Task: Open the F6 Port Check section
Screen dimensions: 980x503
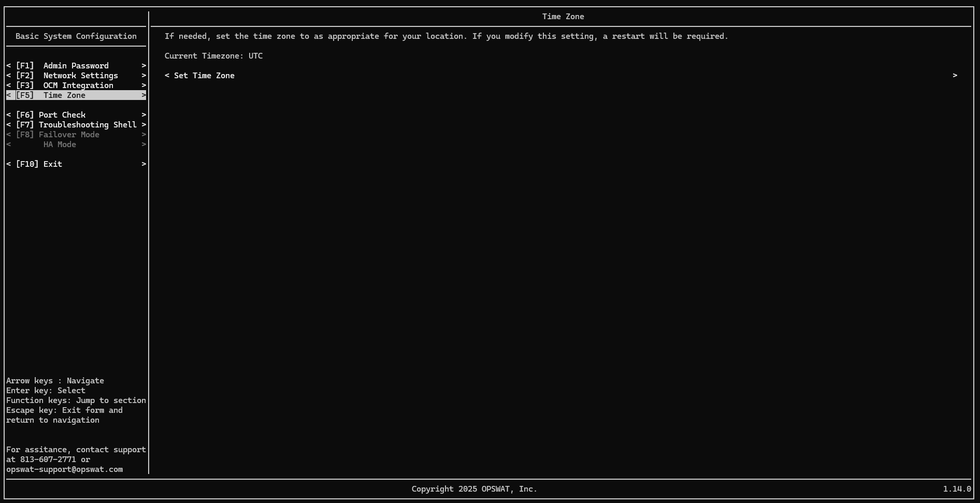Action: (76, 115)
